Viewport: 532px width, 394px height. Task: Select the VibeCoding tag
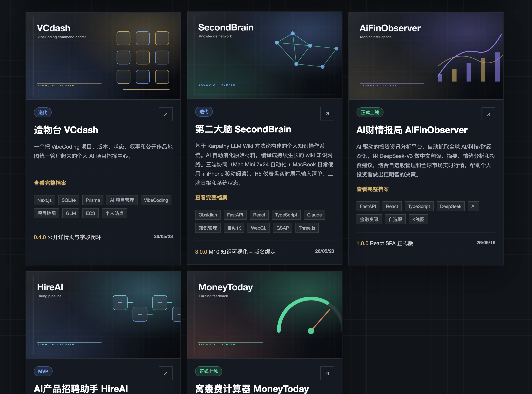tap(156, 200)
